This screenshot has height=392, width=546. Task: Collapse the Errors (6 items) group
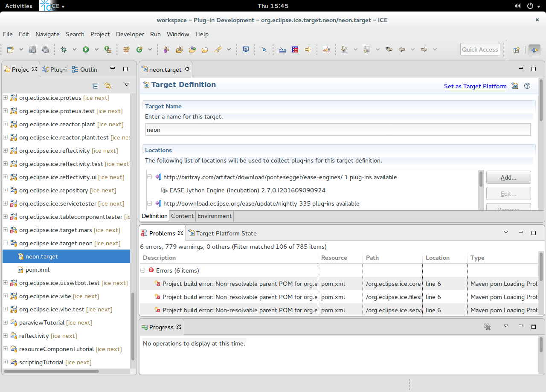pos(142,270)
